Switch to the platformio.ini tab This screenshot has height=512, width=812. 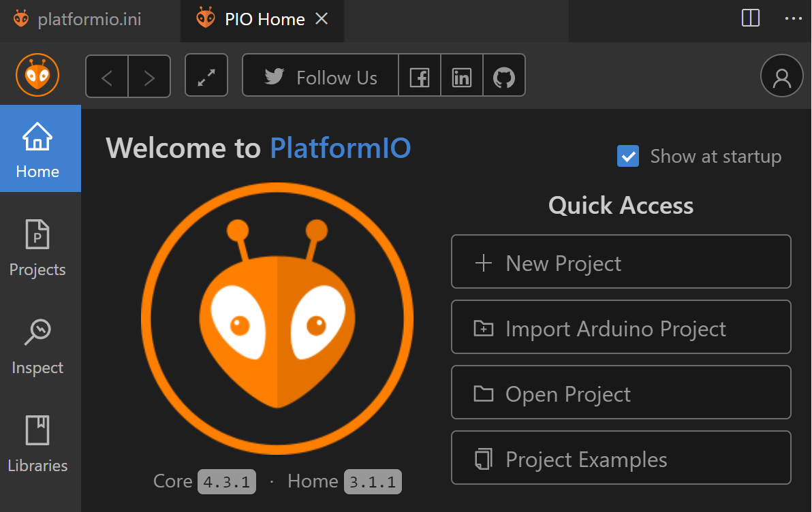(89, 19)
